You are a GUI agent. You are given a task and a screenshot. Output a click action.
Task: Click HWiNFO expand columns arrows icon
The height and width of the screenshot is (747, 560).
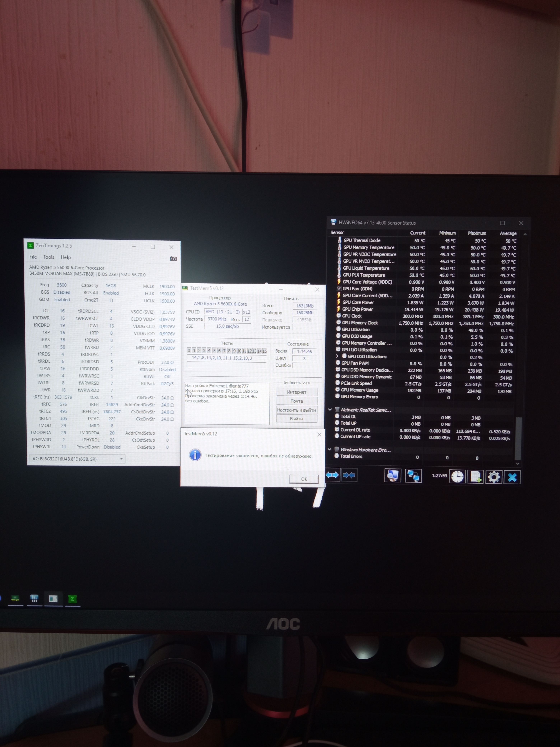pyautogui.click(x=332, y=475)
